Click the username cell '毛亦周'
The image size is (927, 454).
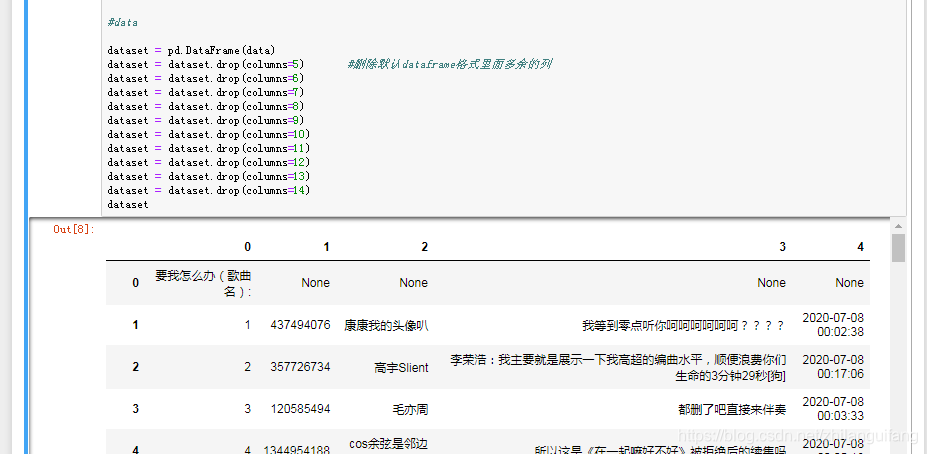[410, 409]
